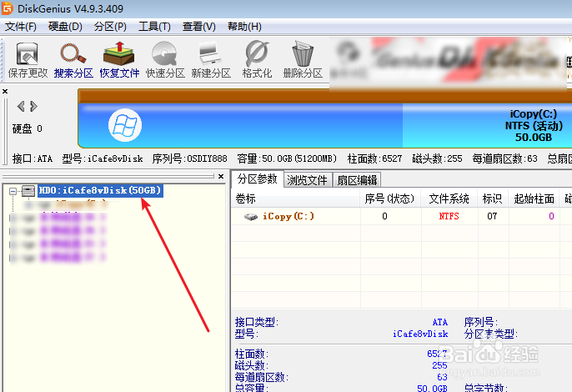
Task: Close the disk map panel
Action: 5,91
